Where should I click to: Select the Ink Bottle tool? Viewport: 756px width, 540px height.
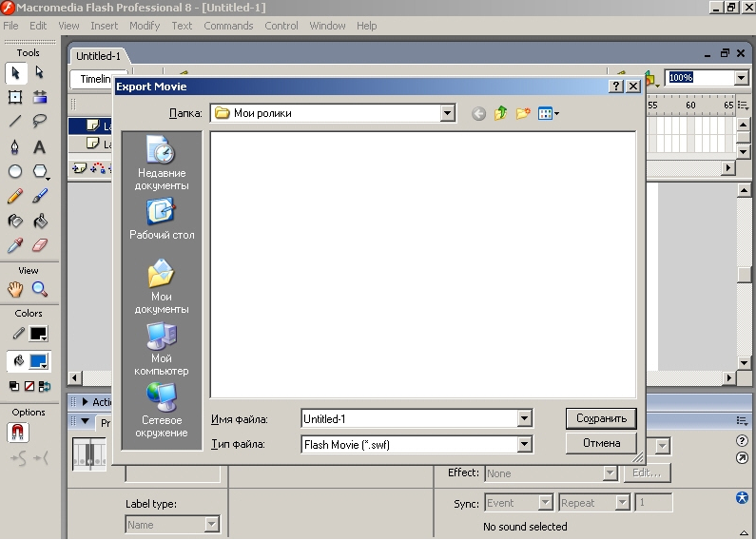(15, 222)
